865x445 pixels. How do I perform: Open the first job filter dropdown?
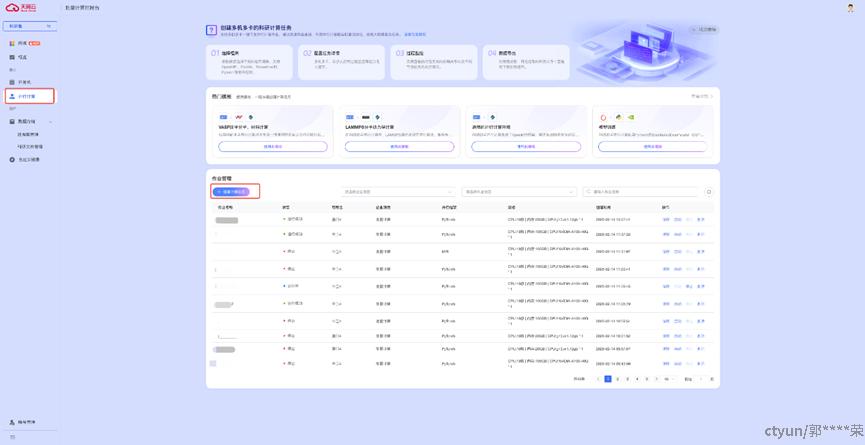click(398, 192)
